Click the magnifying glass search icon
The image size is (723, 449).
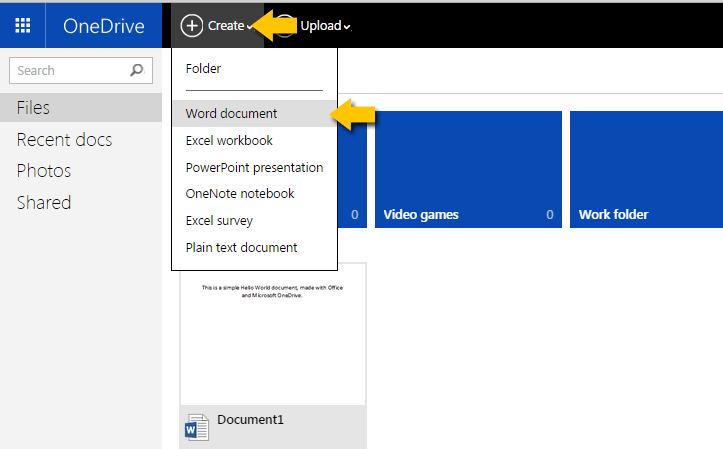click(137, 70)
